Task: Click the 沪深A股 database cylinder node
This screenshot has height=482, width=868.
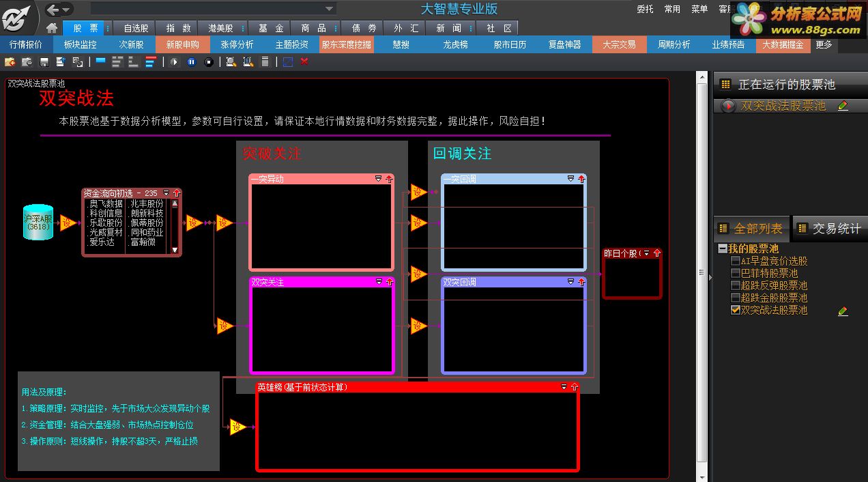Action: coord(38,222)
